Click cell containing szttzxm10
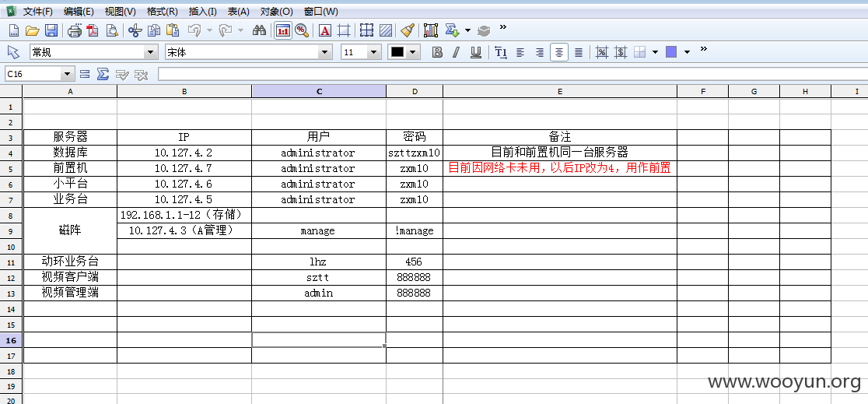The height and width of the screenshot is (404, 868). point(415,153)
